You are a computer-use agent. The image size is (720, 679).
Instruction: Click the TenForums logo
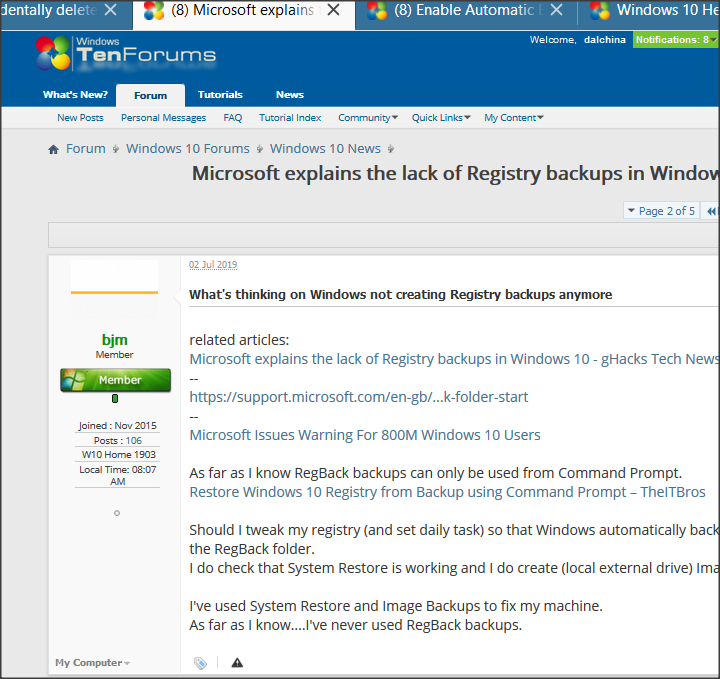pos(125,53)
